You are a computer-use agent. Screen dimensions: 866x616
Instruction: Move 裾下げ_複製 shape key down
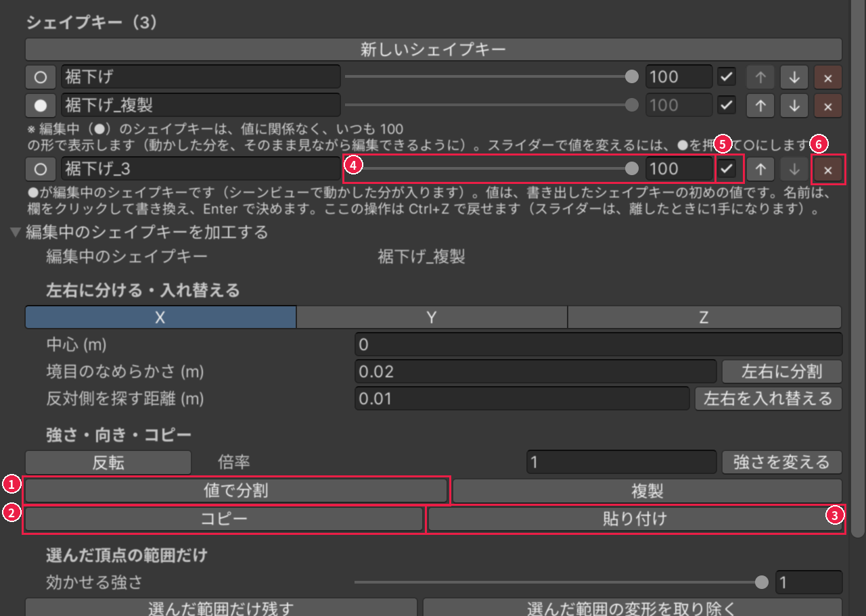[x=794, y=105]
